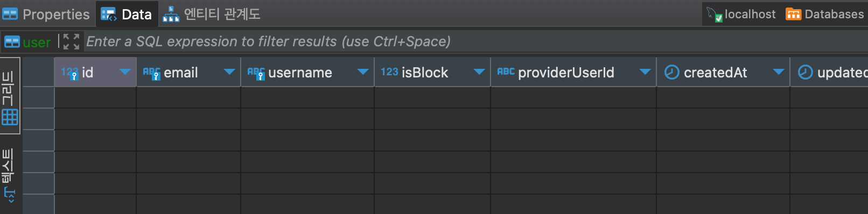Viewport: 868px width, 214px height.
Task: Open the 엔티티 관계도 tab
Action: pos(212,15)
